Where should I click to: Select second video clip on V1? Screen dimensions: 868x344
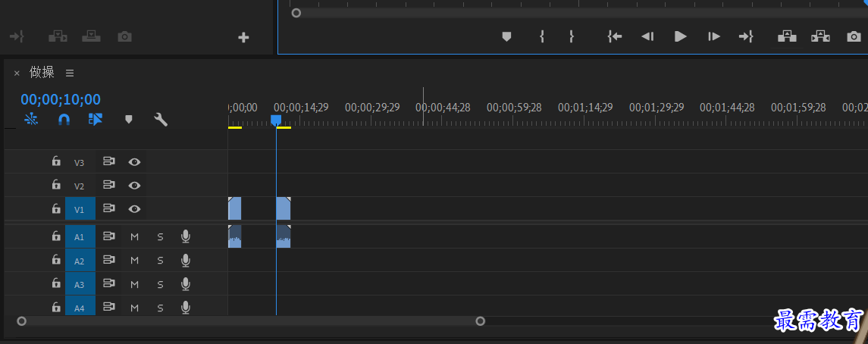tap(284, 208)
